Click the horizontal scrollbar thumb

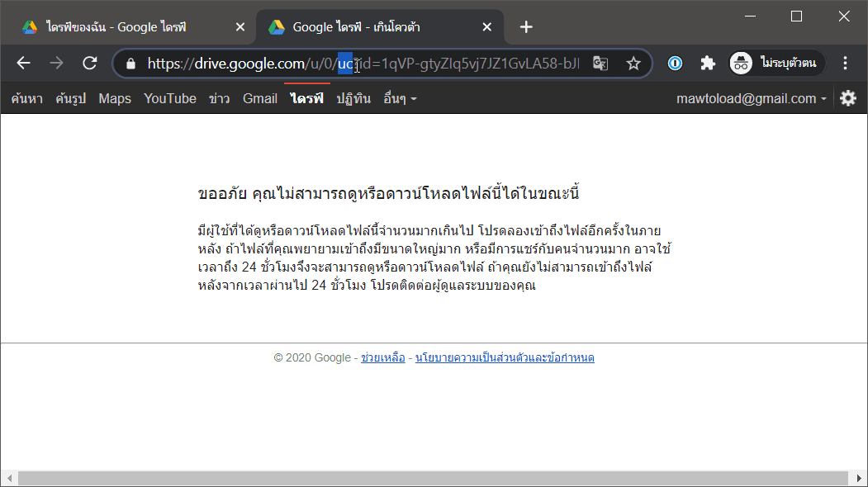click(433, 478)
